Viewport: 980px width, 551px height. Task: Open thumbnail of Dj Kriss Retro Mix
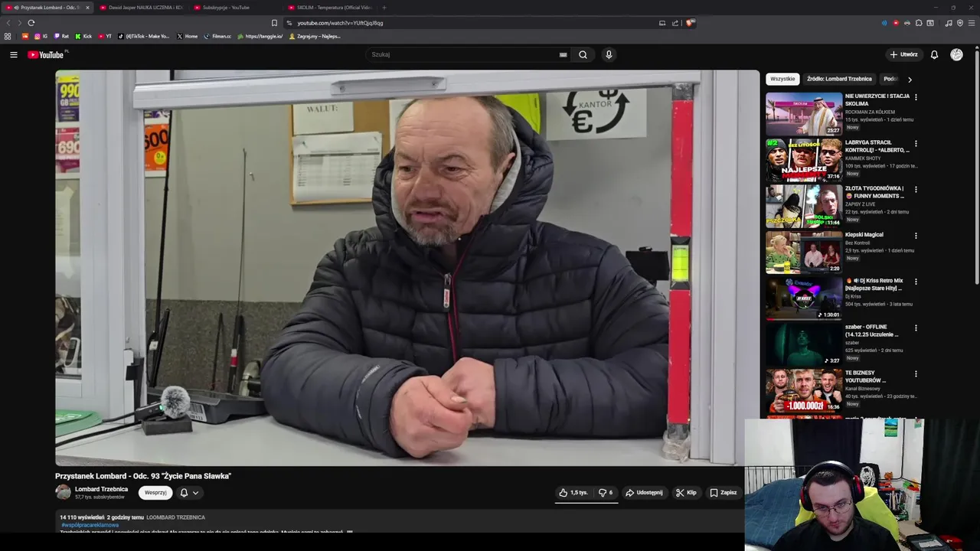[x=804, y=298]
